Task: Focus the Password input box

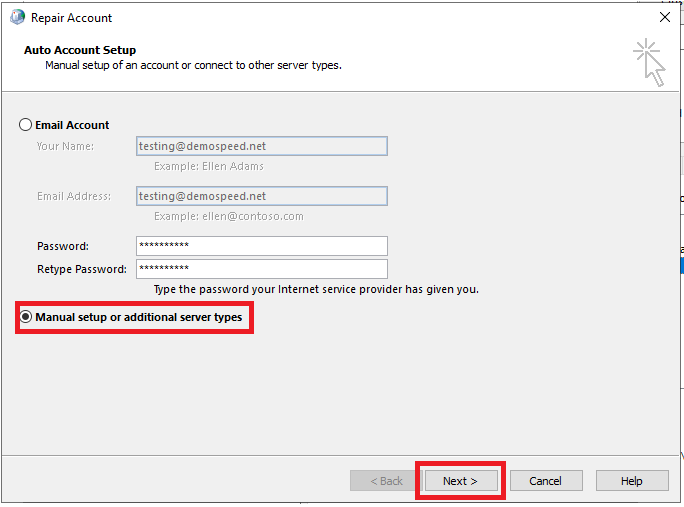Action: pyautogui.click(x=261, y=246)
